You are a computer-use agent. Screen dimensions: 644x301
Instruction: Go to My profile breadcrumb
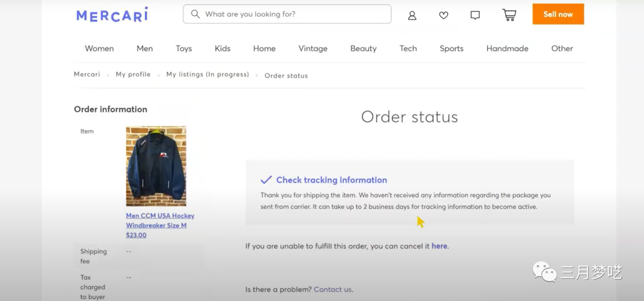(133, 75)
